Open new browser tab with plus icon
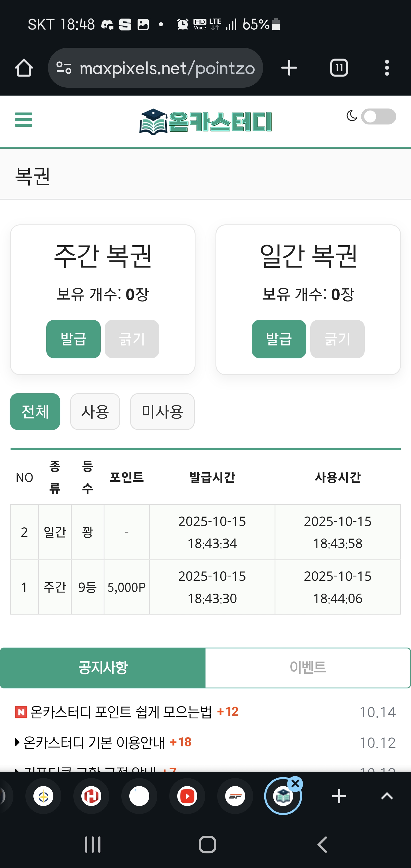411x868 pixels. click(x=289, y=68)
